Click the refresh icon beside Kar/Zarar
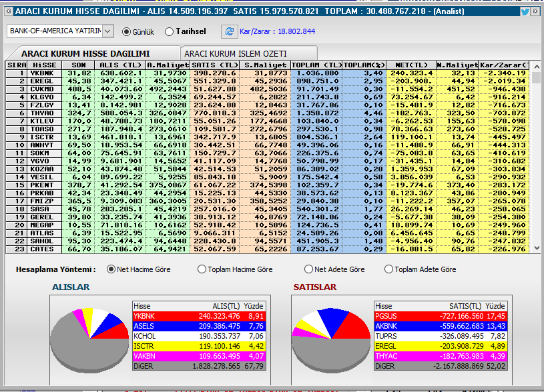Viewport: 544px width, 392px height. coord(230,31)
